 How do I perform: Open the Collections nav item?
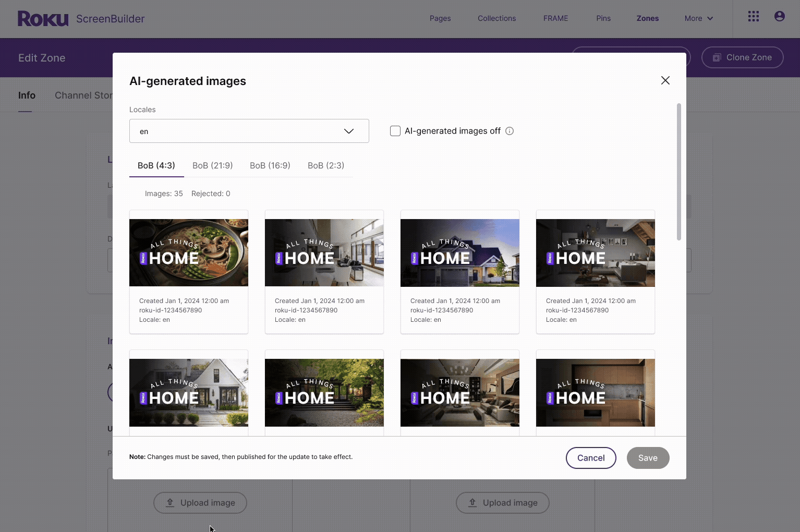point(496,18)
